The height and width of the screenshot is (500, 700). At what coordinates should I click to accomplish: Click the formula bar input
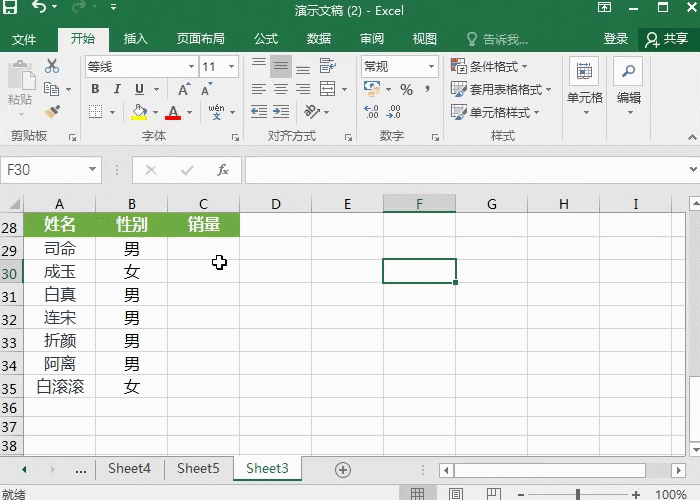click(x=466, y=170)
